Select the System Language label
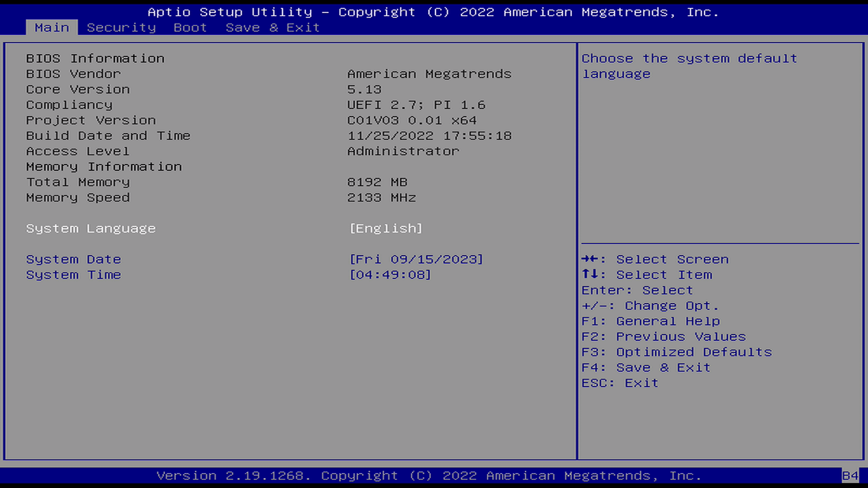 pos(91,229)
